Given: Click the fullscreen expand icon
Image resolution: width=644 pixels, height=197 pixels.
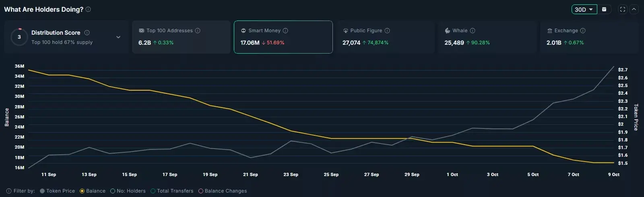Looking at the screenshot, I should coord(623,9).
